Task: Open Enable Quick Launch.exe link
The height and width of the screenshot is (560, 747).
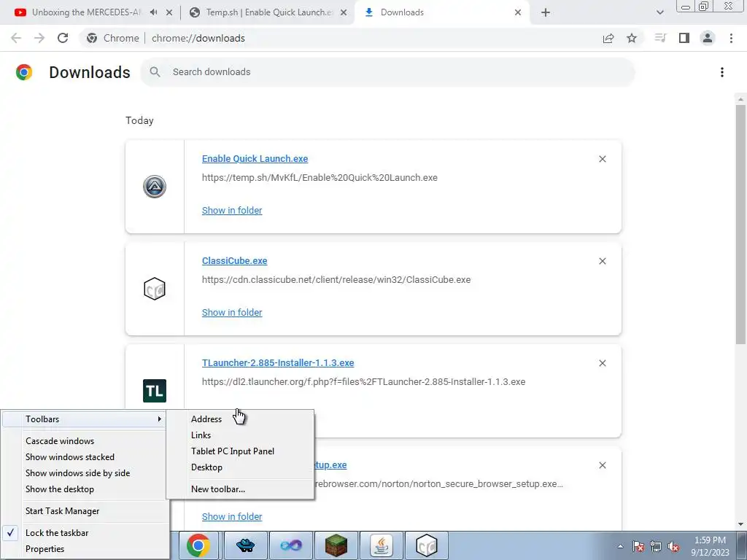Action: click(255, 158)
